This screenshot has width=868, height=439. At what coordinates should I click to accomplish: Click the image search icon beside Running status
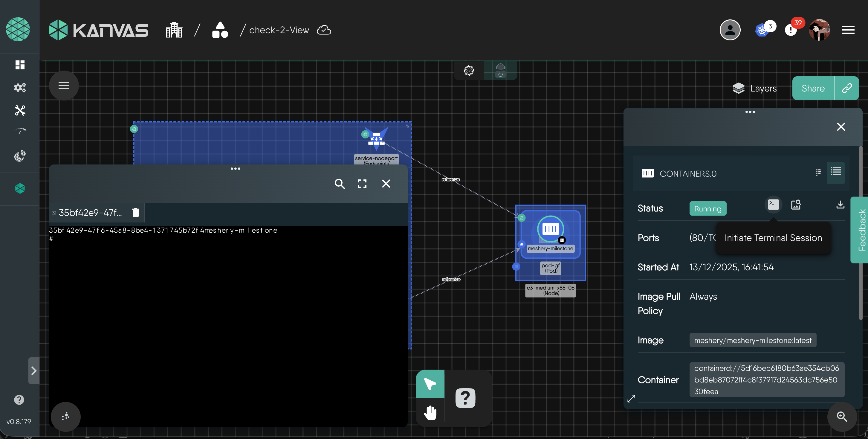click(x=796, y=204)
